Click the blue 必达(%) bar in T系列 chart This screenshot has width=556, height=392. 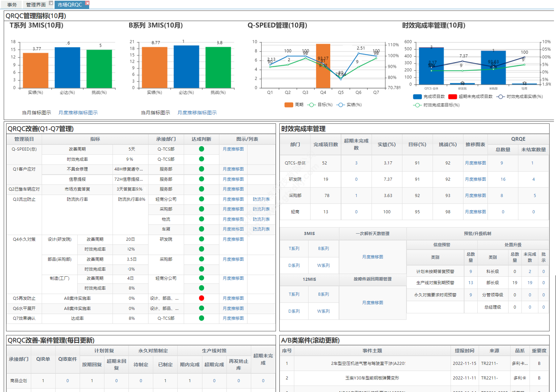pyautogui.click(x=67, y=67)
